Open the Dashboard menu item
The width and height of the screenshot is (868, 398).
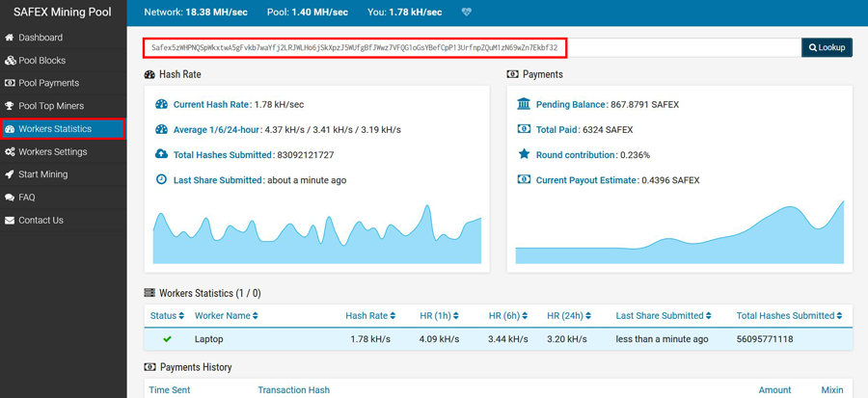[x=63, y=38]
